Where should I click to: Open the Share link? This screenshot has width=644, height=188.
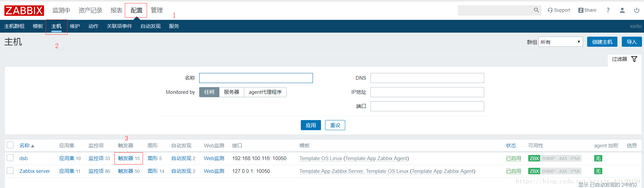[587, 10]
